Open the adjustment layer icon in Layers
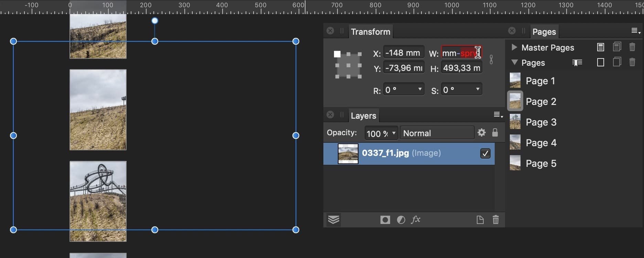Image resolution: width=644 pixels, height=258 pixels. [x=401, y=220]
